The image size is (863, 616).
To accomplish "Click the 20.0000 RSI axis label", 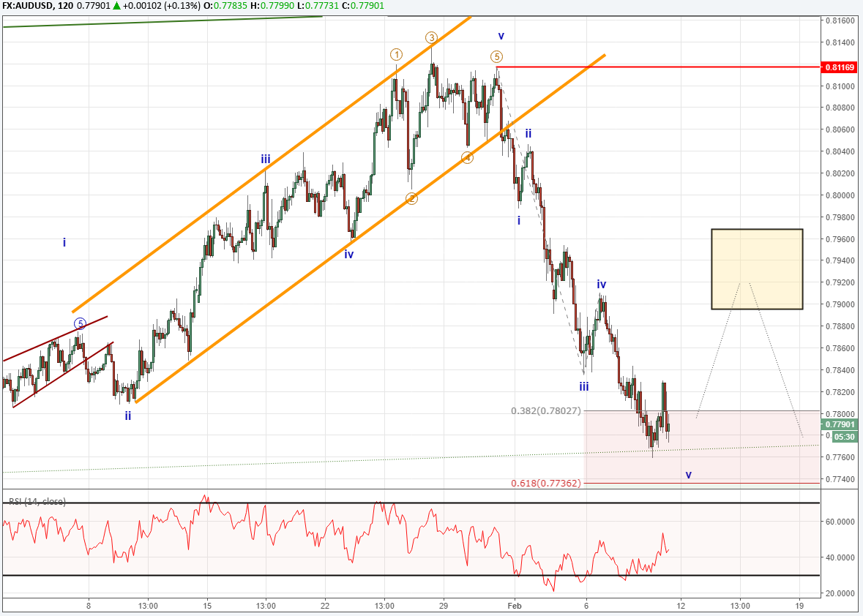I will (x=840, y=593).
